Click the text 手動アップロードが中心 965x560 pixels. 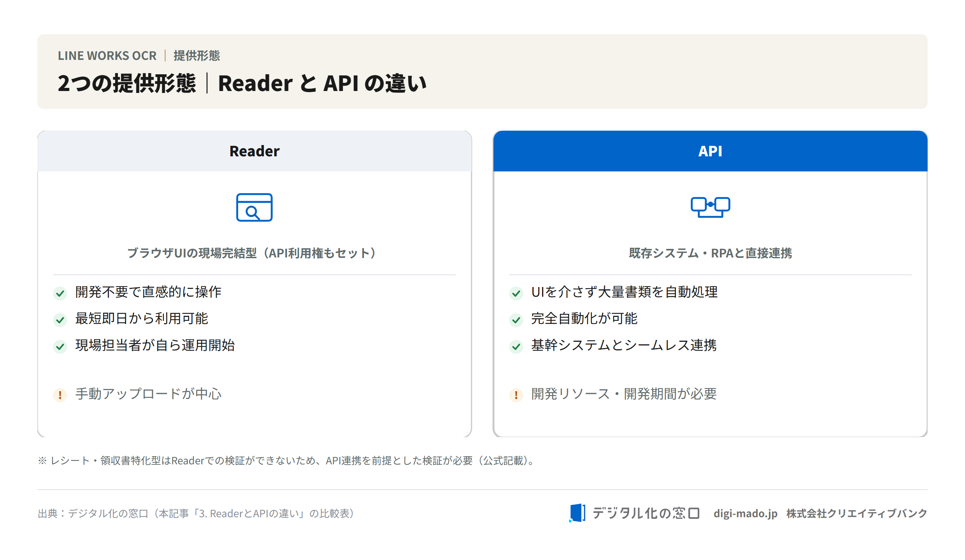[x=148, y=394]
